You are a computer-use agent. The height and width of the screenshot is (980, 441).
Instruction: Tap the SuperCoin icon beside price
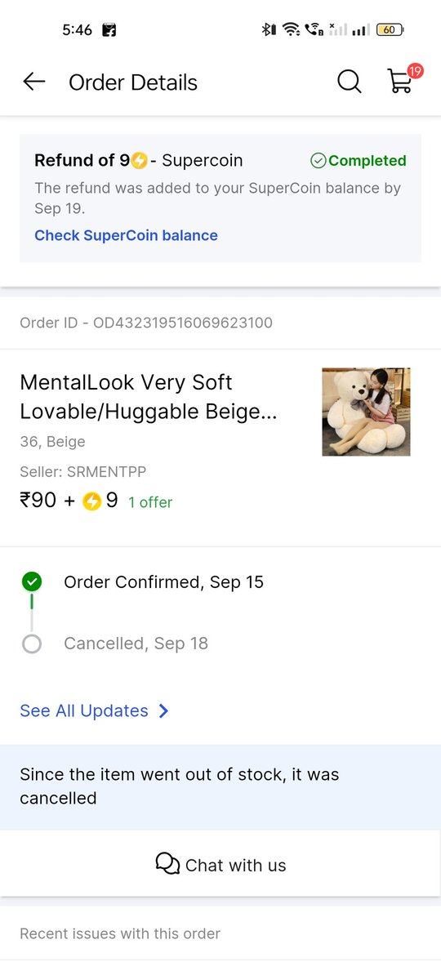coord(92,501)
